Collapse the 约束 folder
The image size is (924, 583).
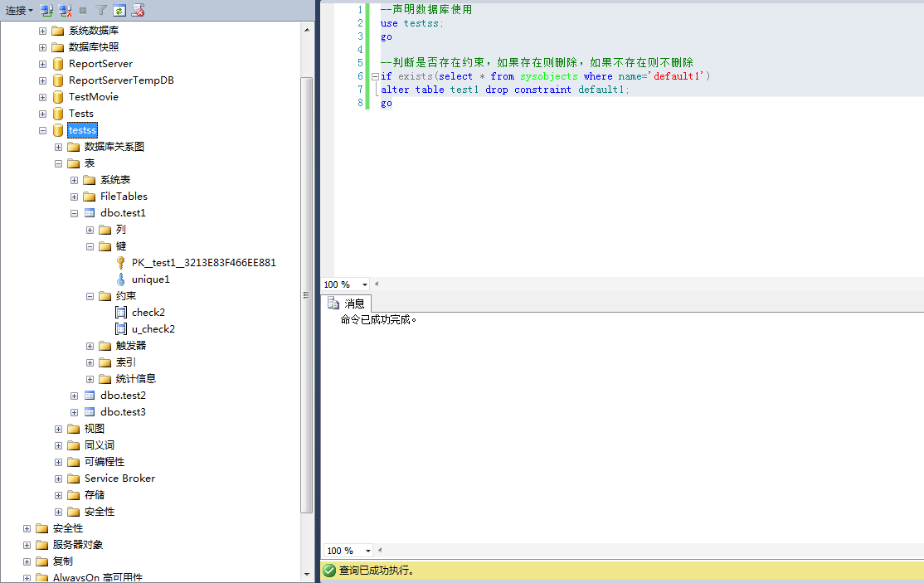90,296
